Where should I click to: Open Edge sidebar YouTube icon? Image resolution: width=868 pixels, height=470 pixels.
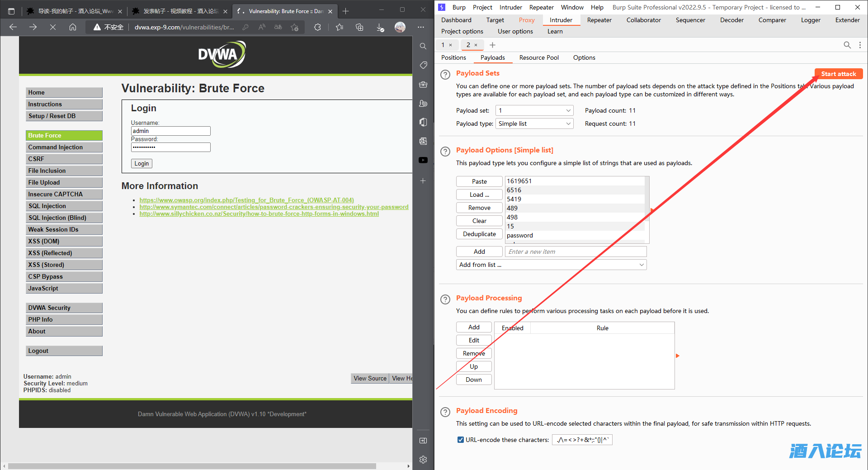[423, 160]
